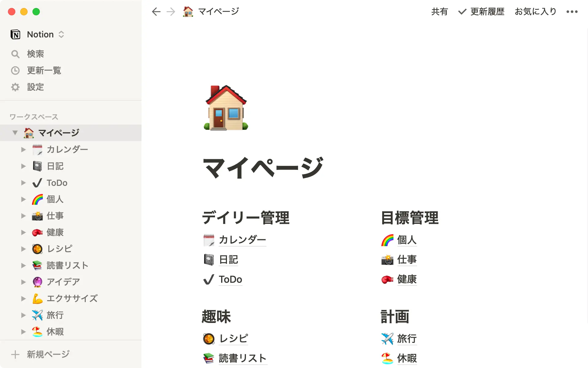Click the Notion logo icon
Viewport: 588px width, 368px height.
15,34
